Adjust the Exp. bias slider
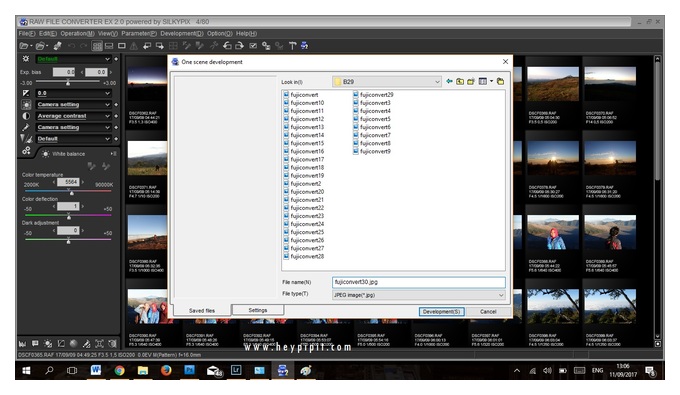Image resolution: width=680 pixels, height=395 pixels. (68, 82)
